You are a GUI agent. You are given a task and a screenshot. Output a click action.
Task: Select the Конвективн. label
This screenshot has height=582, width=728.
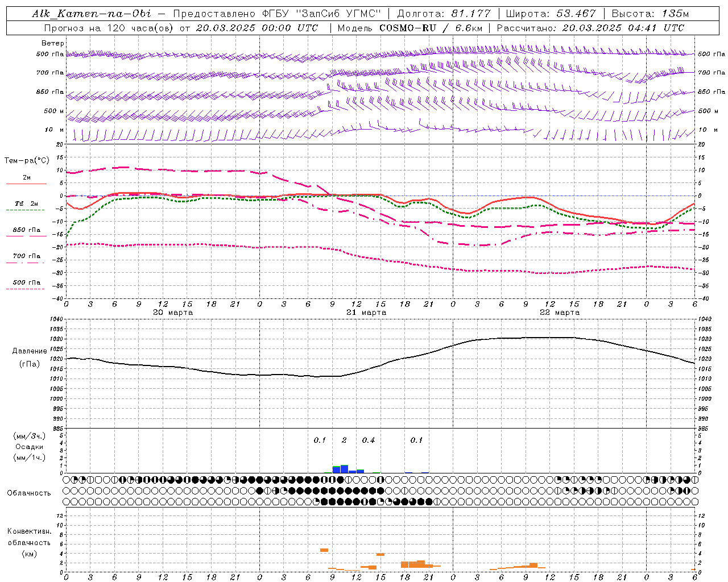[x=30, y=531]
